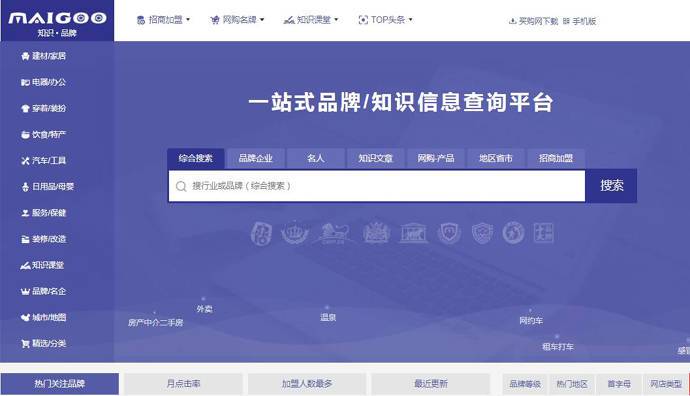Open the 精选/分类 cart entry
The height and width of the screenshot is (396, 690).
click(x=44, y=343)
